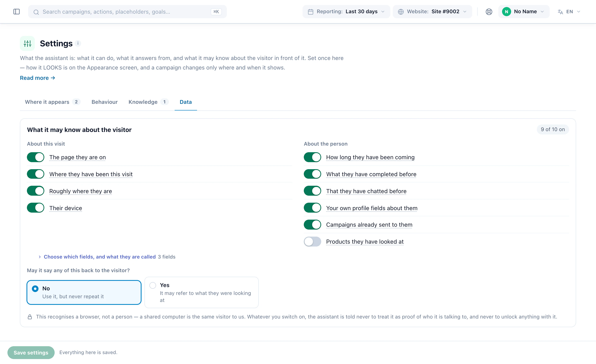This screenshot has width=596, height=364.
Task: Switch to Where it appears tab
Action: point(53,102)
